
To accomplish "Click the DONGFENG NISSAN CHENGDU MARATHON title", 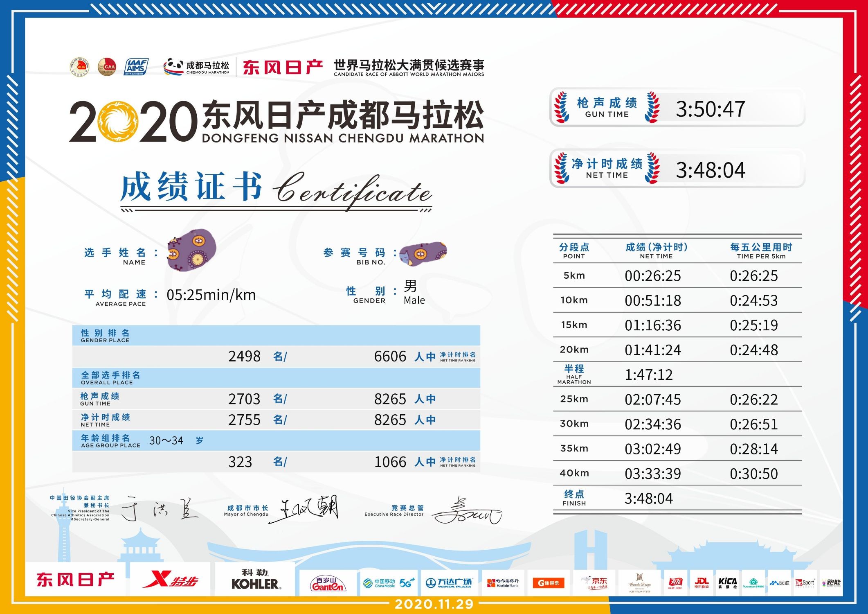I will pyautogui.click(x=343, y=138).
